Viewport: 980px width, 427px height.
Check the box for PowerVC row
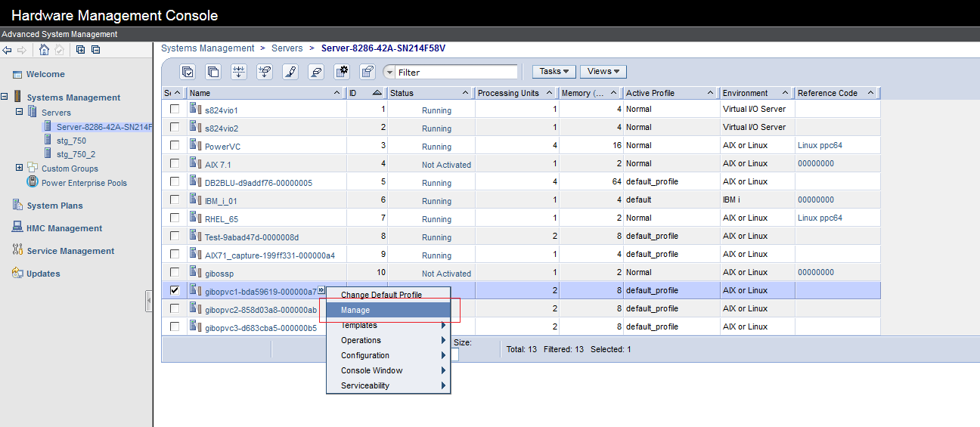coord(175,145)
